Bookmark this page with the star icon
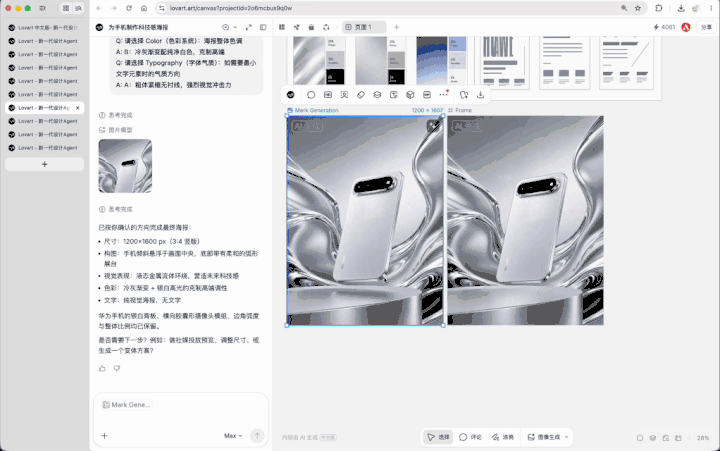This screenshot has height=451, width=720. (638, 8)
